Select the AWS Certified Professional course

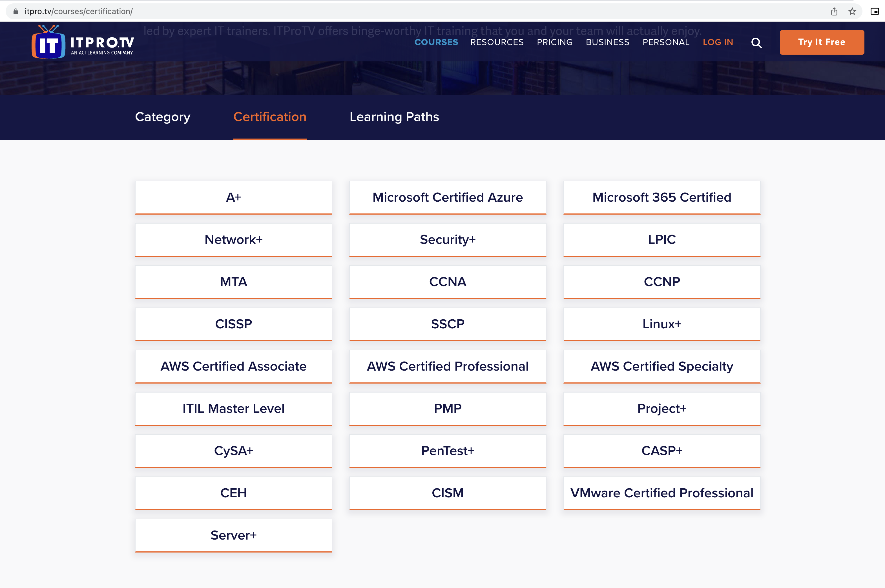(447, 366)
